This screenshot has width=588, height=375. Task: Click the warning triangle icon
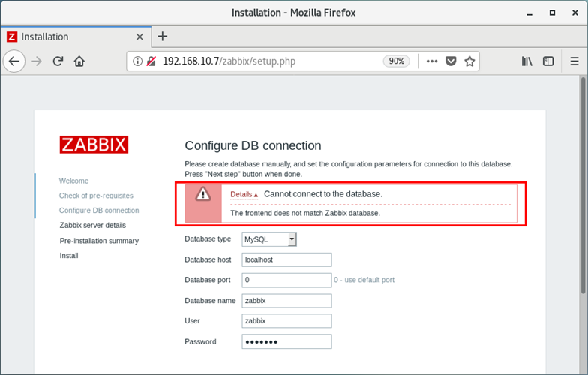click(202, 194)
